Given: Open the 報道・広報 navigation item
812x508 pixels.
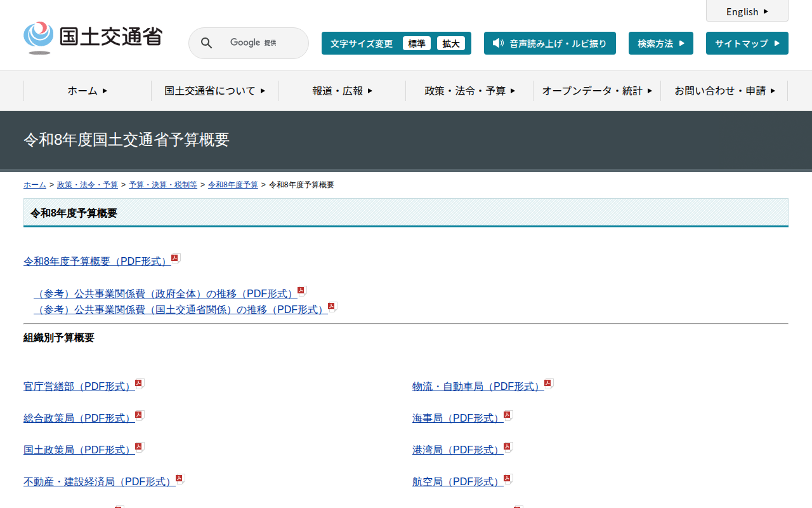Looking at the screenshot, I should point(342,91).
